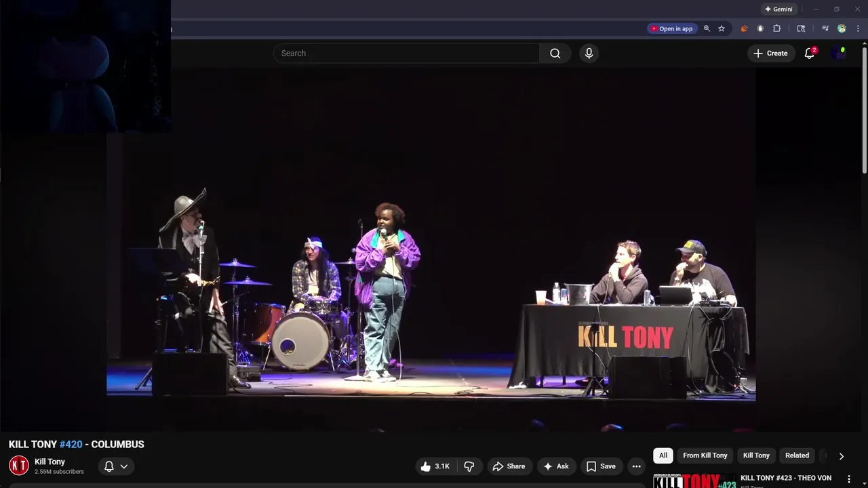Viewport: 868px width, 488px height.
Task: Open the Extensions puzzle piece menu
Action: click(x=777, y=28)
